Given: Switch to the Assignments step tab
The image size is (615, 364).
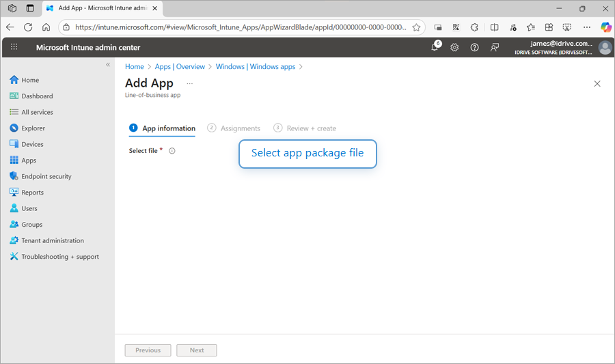Looking at the screenshot, I should [x=234, y=128].
